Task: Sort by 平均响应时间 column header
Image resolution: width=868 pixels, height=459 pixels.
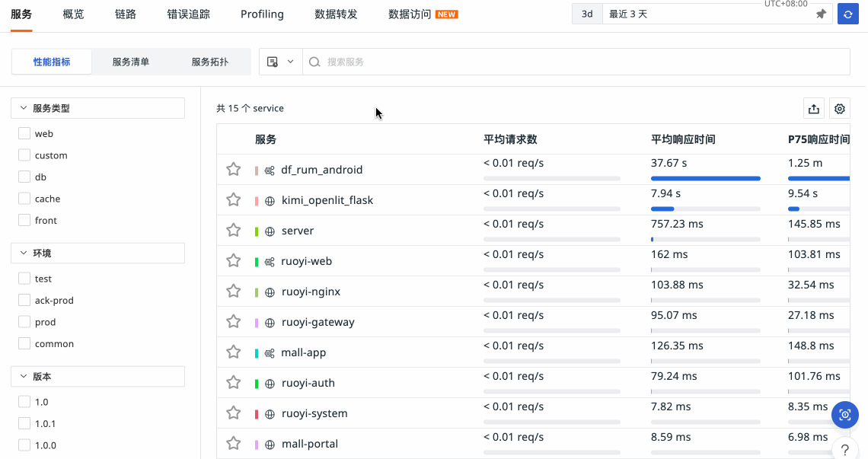Action: [x=683, y=139]
